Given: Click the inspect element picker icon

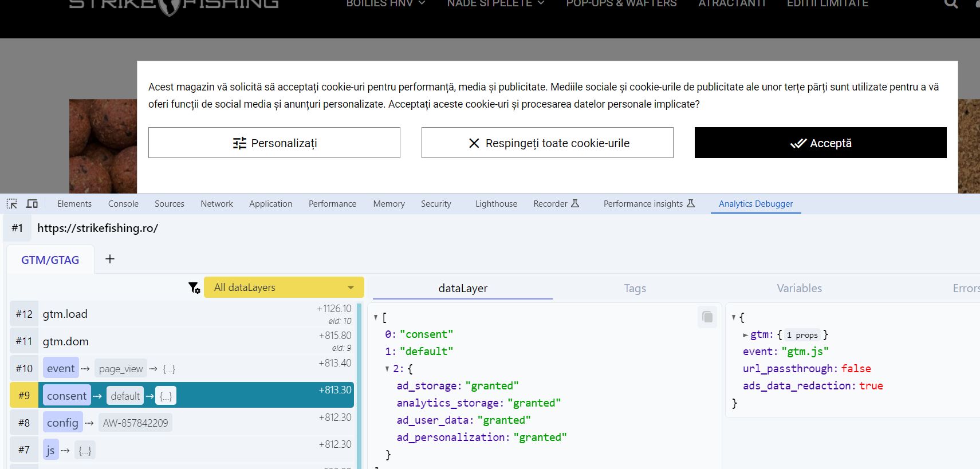Looking at the screenshot, I should click(x=12, y=204).
